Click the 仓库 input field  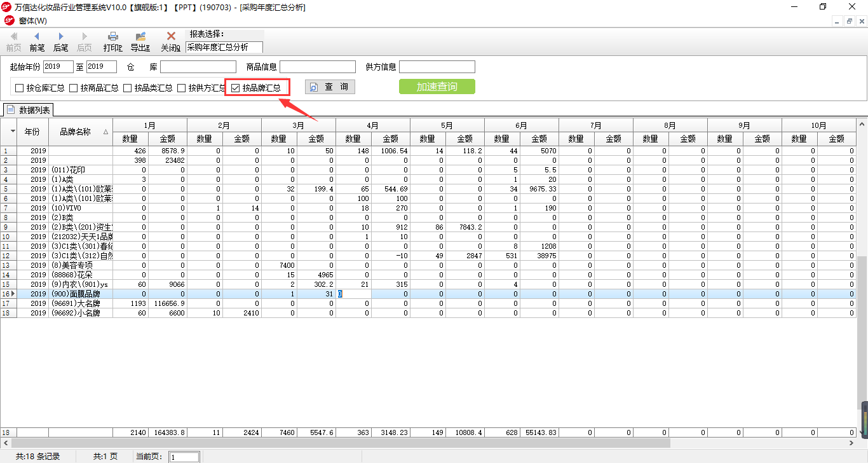pyautogui.click(x=198, y=67)
